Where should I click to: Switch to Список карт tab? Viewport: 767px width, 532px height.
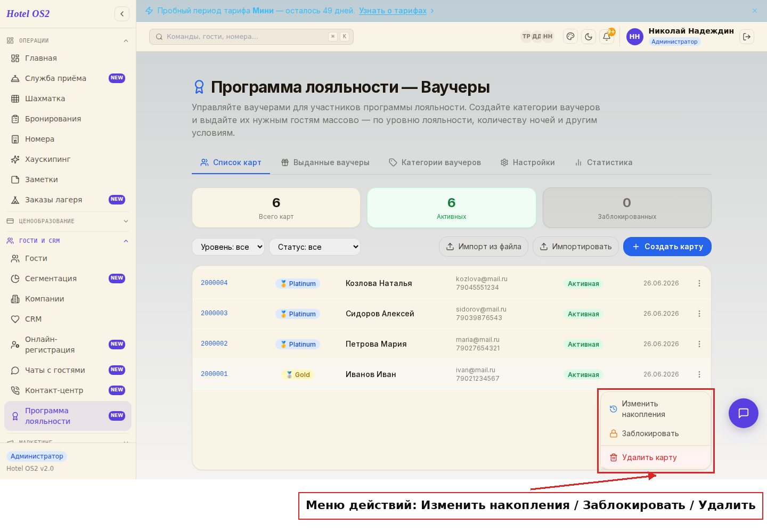[x=231, y=162]
